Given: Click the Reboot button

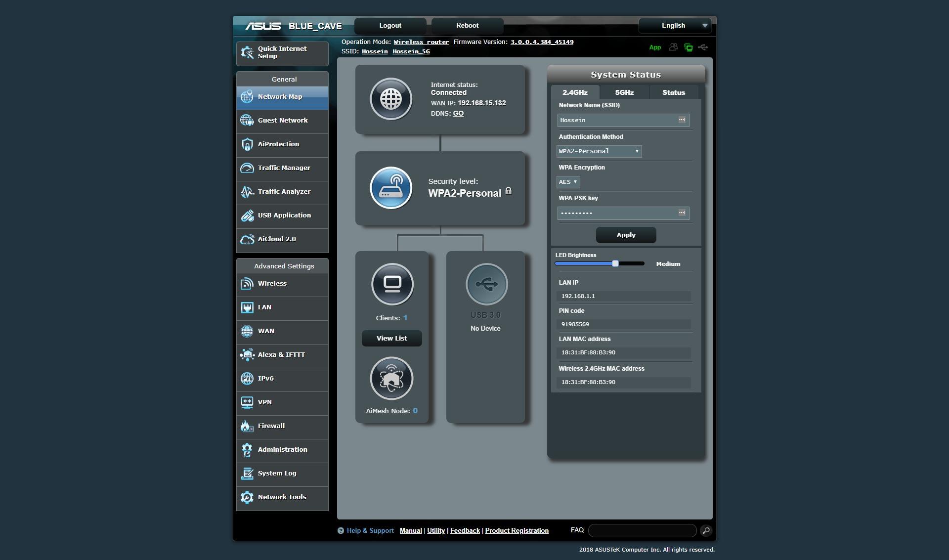Looking at the screenshot, I should pos(467,25).
